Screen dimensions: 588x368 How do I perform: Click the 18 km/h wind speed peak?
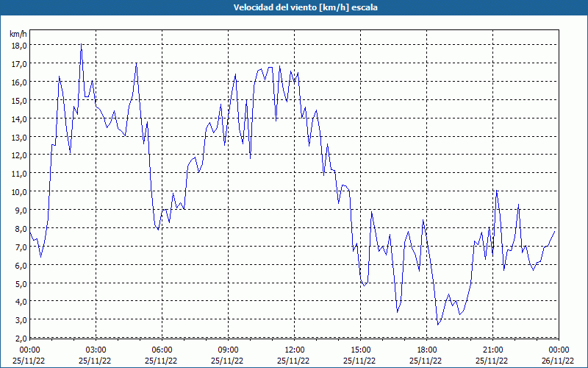[x=81, y=45]
